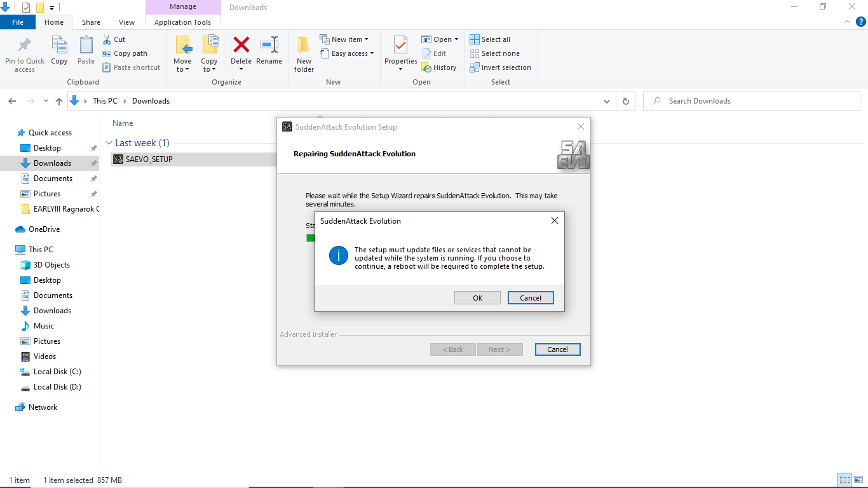Open 3D Objects under This PC
This screenshot has height=488, width=868.
click(x=51, y=265)
